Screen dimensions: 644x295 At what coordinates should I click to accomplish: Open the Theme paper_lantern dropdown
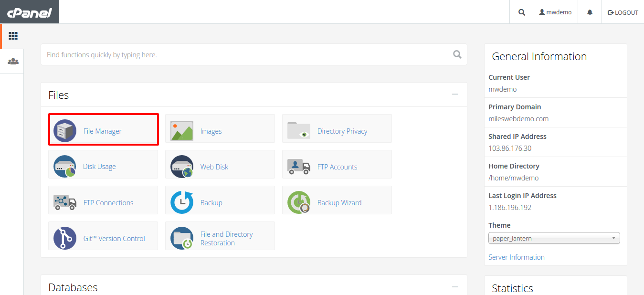(x=554, y=238)
